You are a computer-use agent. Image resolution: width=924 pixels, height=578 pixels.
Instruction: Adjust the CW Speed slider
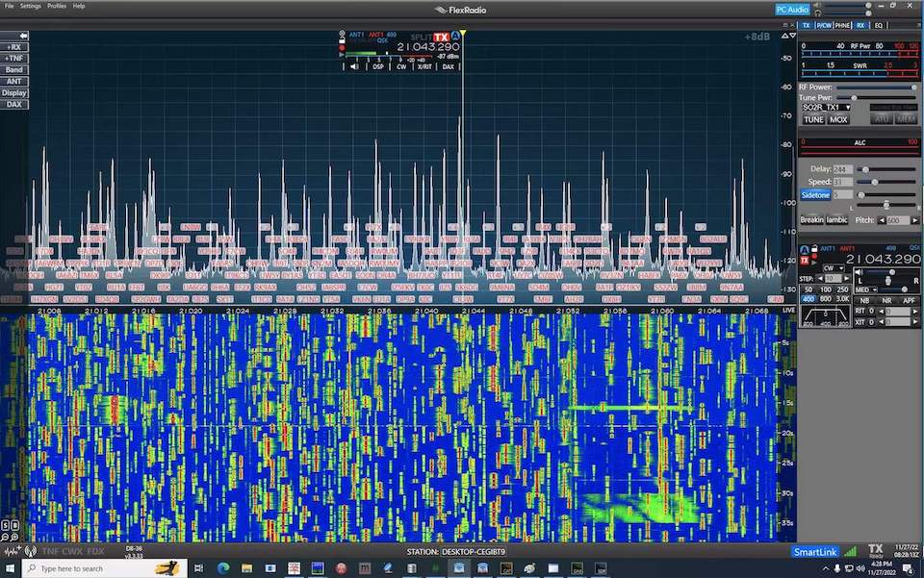point(887,182)
